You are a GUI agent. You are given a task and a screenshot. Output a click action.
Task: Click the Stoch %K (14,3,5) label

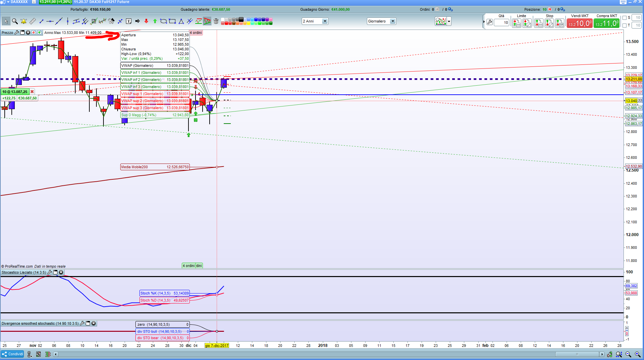[165, 293]
